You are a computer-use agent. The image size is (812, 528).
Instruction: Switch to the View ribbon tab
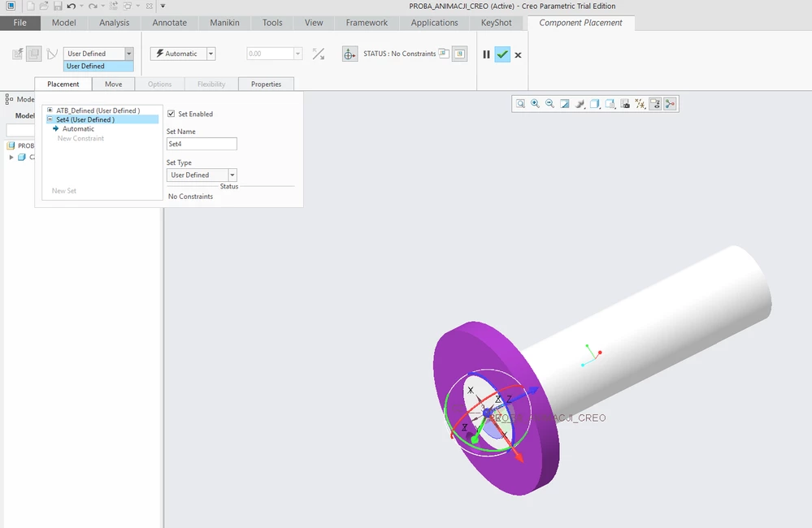314,23
